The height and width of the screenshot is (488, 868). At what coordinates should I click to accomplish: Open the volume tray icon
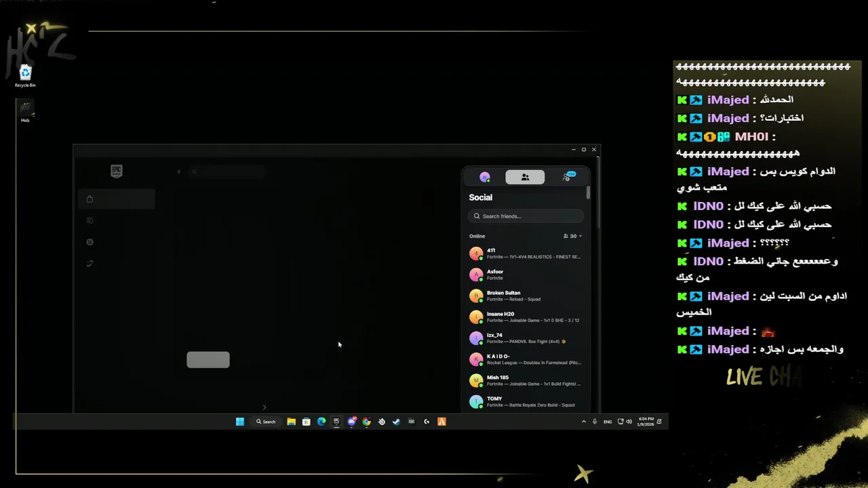coord(629,422)
